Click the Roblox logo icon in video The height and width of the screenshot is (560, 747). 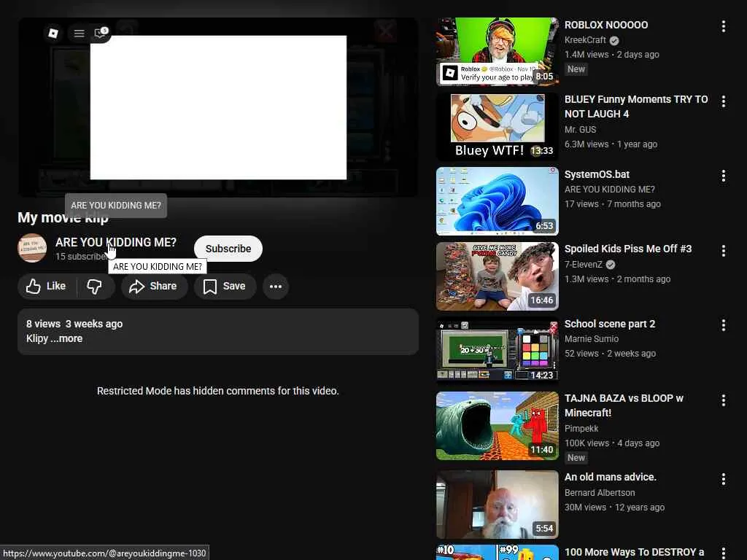pos(53,33)
